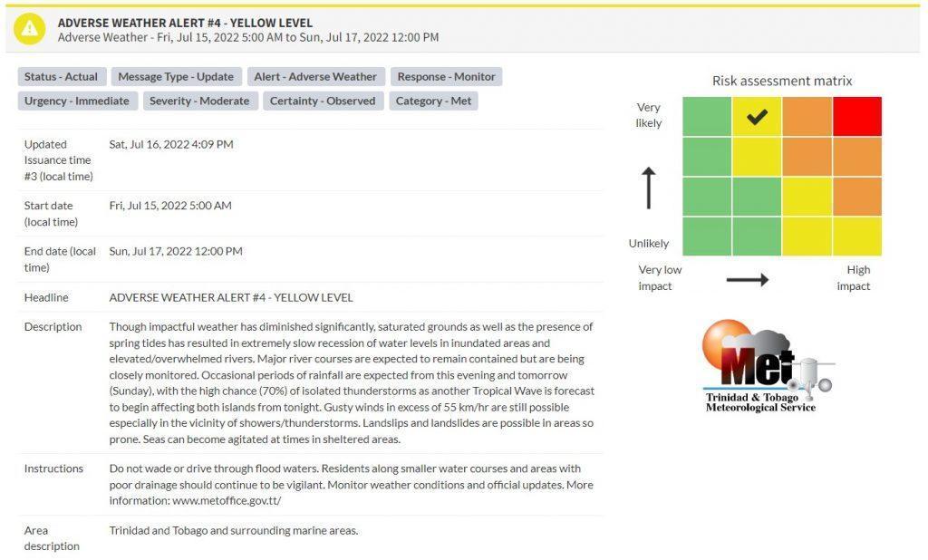Click the End date (local time) label

[x=60, y=259]
